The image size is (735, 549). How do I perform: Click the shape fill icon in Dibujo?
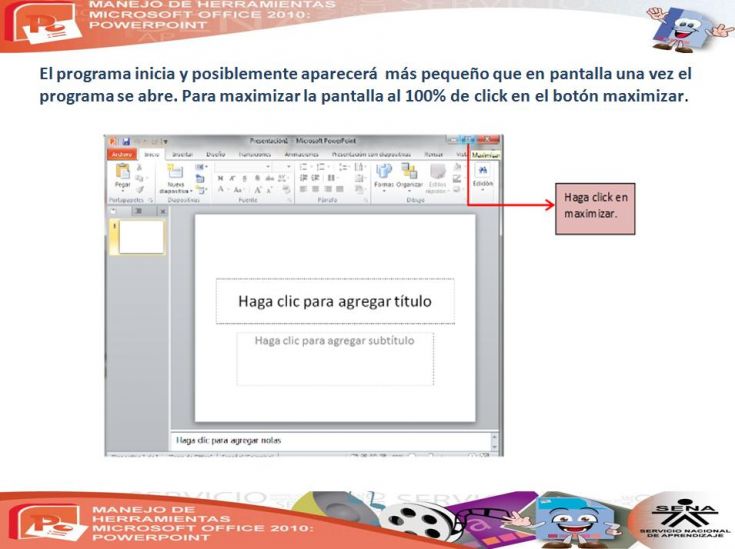457,167
